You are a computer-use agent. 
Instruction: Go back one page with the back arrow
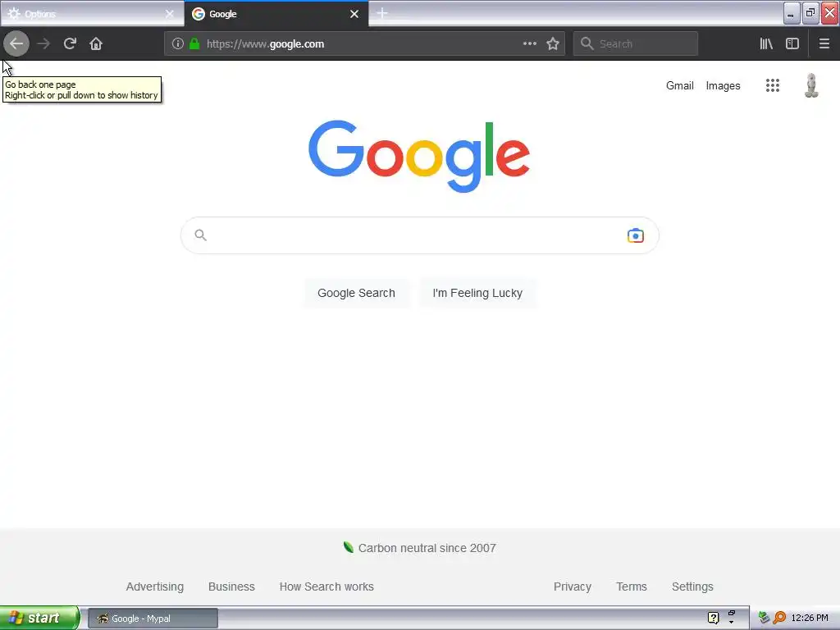(x=16, y=44)
